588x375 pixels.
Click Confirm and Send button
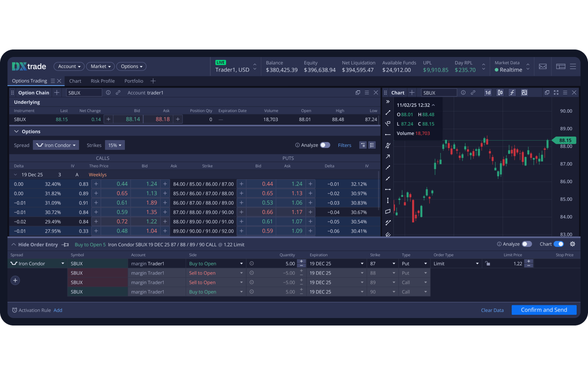(x=544, y=310)
